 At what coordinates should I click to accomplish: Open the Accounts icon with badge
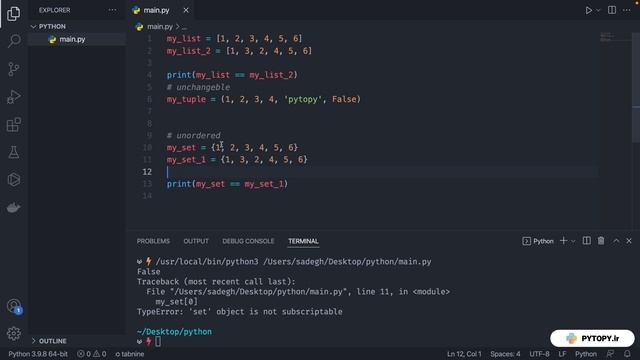coord(14,306)
